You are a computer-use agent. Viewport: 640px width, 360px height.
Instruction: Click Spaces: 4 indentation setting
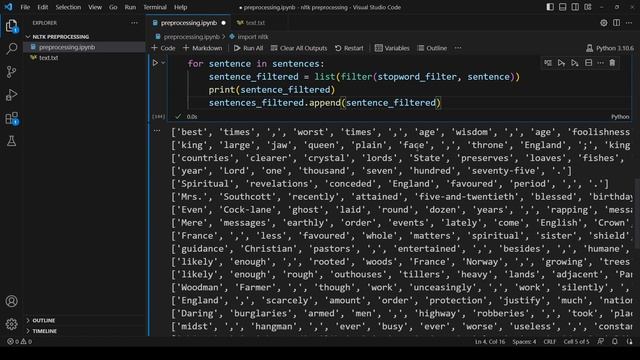click(x=524, y=342)
